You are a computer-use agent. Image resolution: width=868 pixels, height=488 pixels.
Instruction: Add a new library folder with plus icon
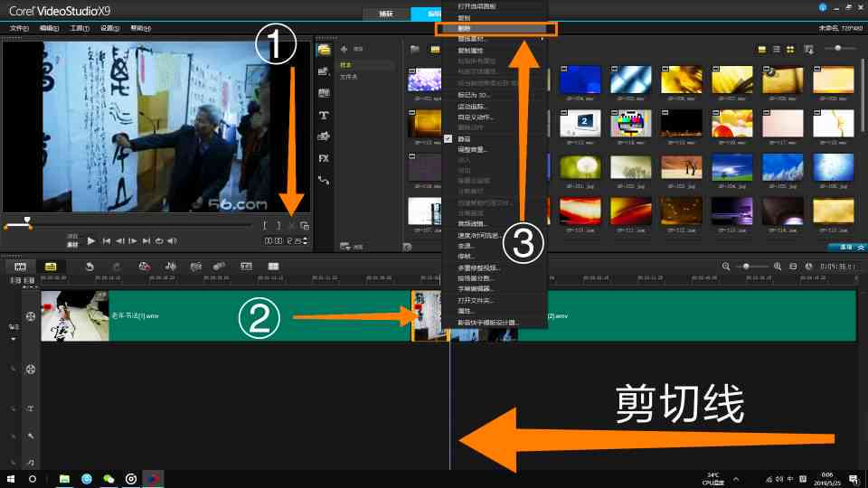[x=344, y=49]
